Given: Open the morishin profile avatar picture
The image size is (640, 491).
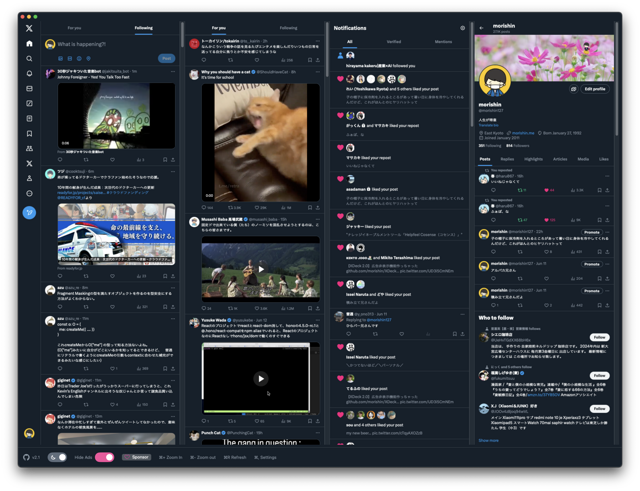Looking at the screenshot, I should 495,81.
